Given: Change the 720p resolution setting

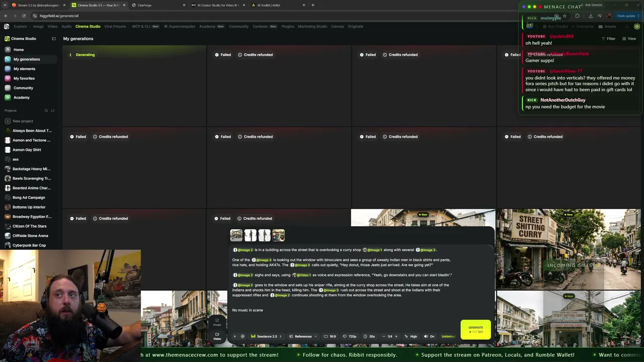Looking at the screenshot, I should tap(350, 336).
